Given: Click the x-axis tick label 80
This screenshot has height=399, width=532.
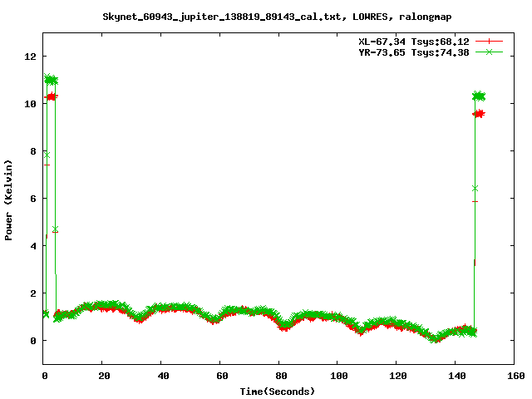Looking at the screenshot, I should point(281,376).
